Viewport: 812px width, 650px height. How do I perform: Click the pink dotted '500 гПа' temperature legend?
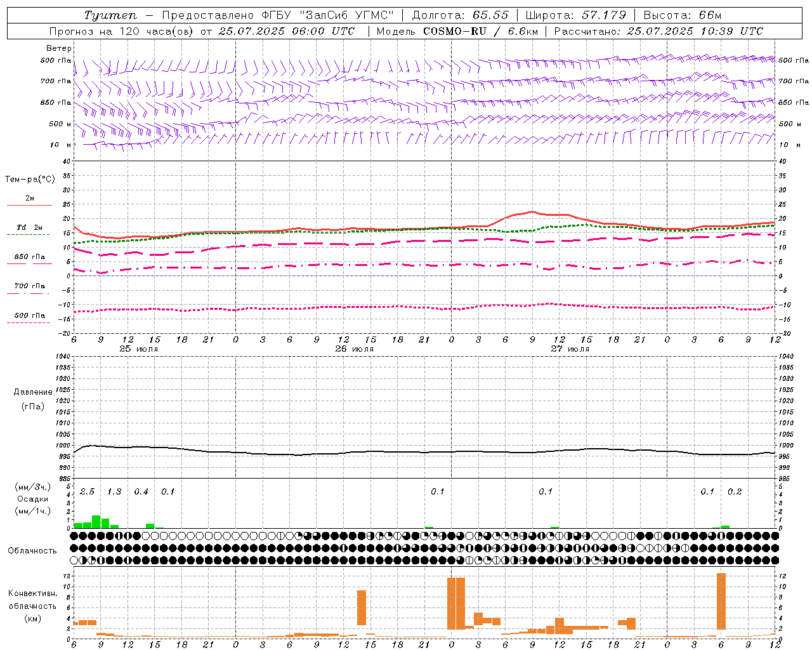(29, 319)
